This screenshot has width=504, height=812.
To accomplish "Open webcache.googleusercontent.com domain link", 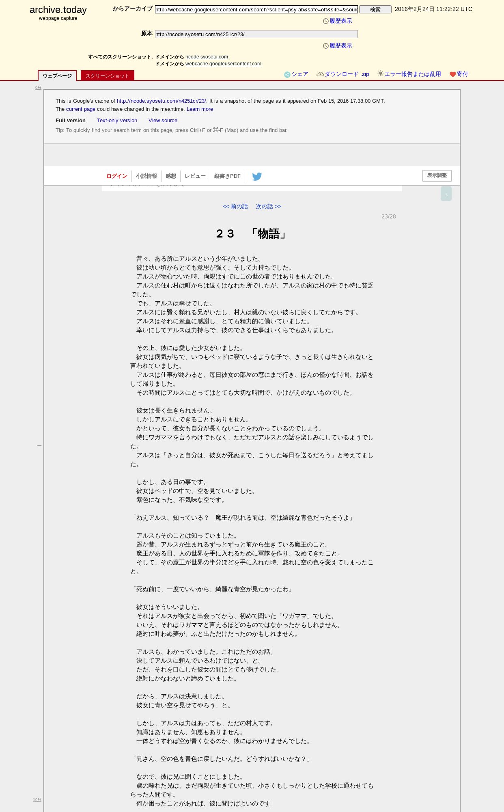I will (x=223, y=64).
